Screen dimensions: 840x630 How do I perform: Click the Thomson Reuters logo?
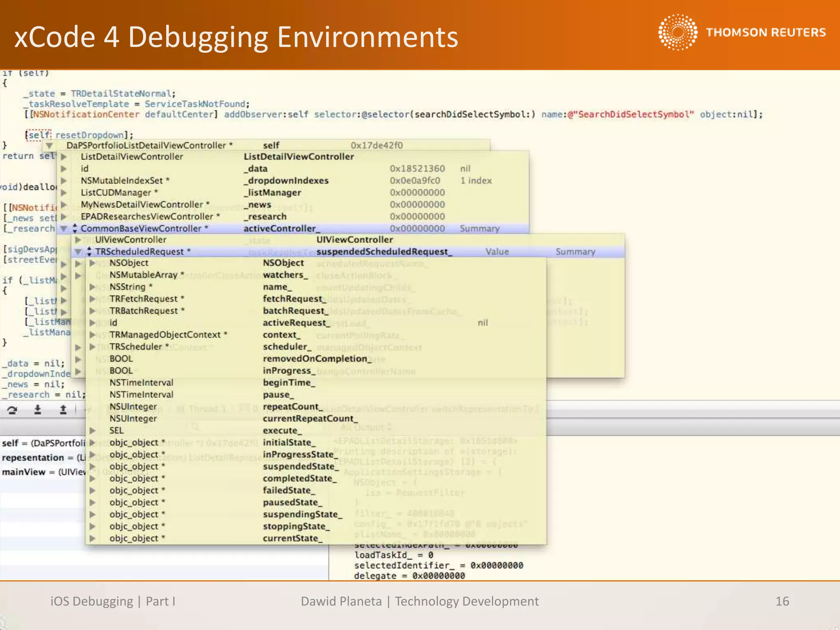(x=742, y=32)
